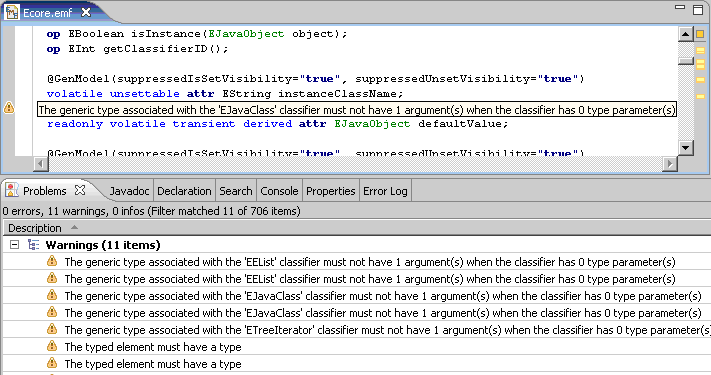Image resolution: width=711 pixels, height=375 pixels.
Task: Click the warning marker in editor gutter
Action: [x=9, y=108]
